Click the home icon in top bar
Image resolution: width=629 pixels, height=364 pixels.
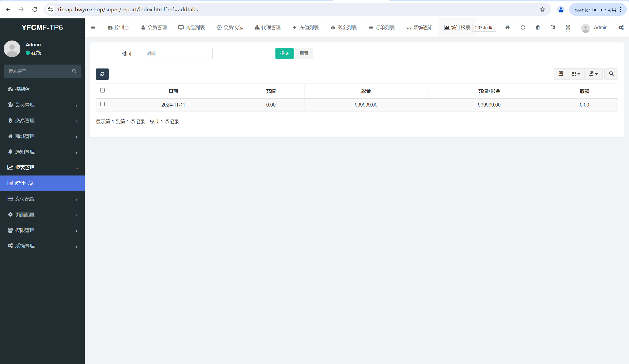tap(507, 28)
